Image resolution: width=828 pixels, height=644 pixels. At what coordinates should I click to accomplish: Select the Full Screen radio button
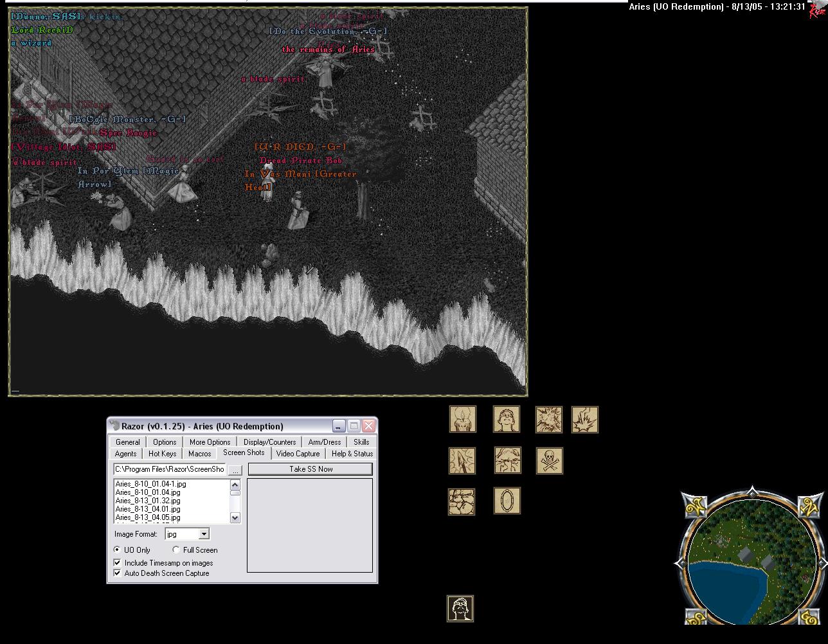176,550
